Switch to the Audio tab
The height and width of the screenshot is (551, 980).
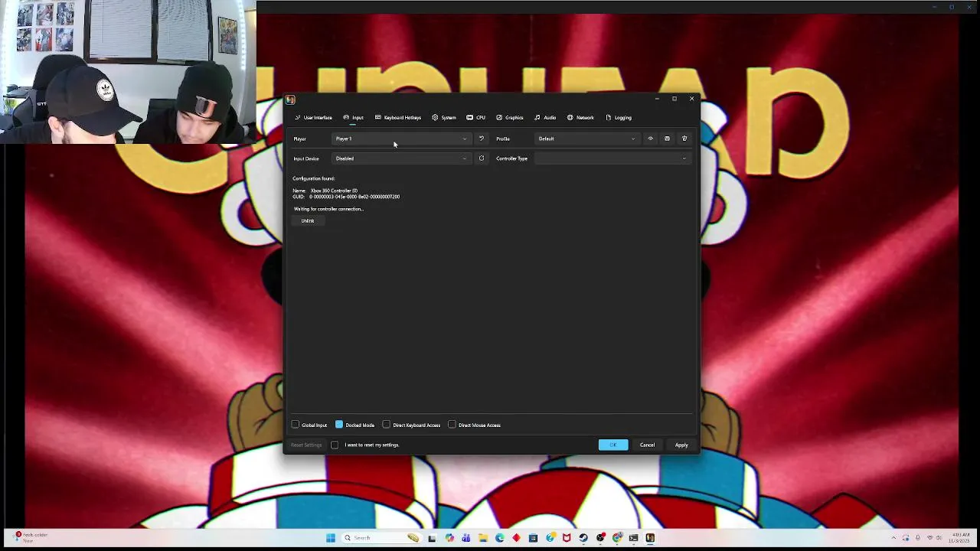click(x=544, y=118)
